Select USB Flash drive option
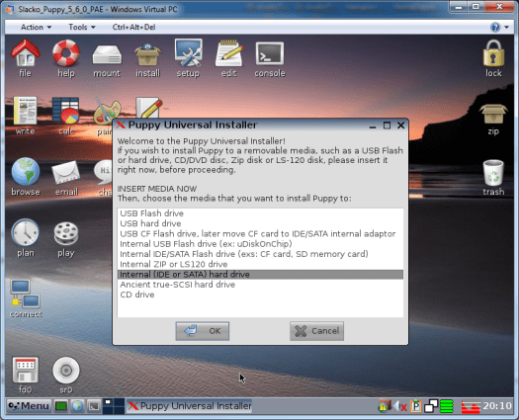The image size is (519, 420). click(x=260, y=213)
